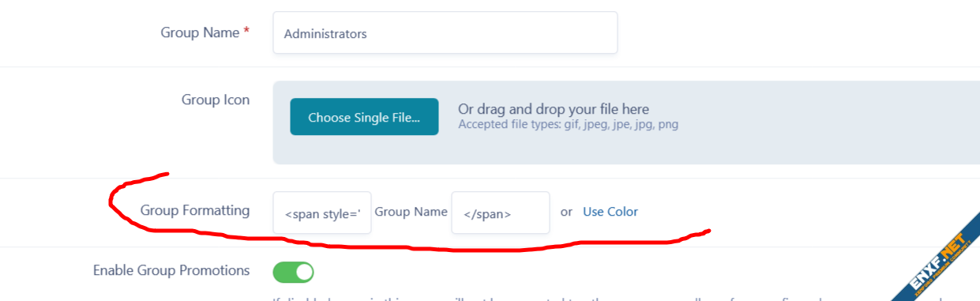The height and width of the screenshot is (301, 980).
Task: Click the Group Name preview text between the formatting fields
Action: click(411, 212)
